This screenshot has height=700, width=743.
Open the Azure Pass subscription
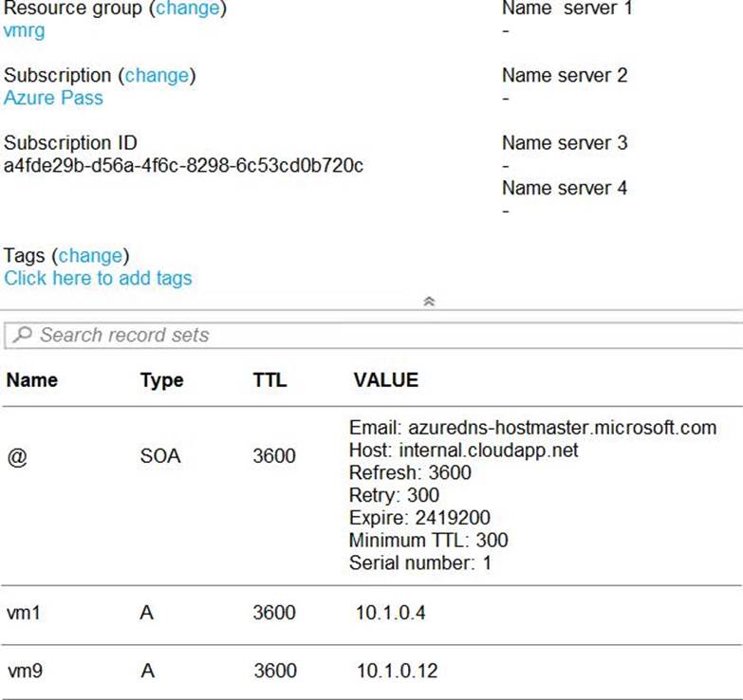(x=53, y=98)
